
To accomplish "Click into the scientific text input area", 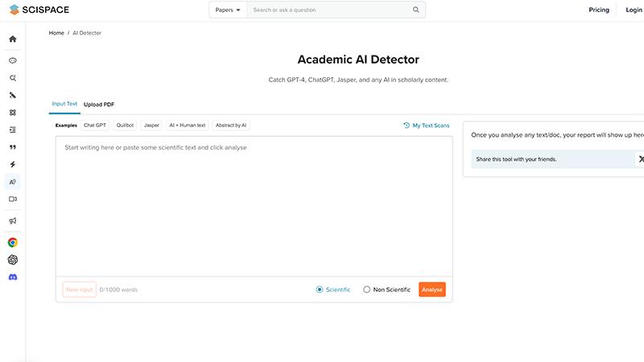I will click(254, 207).
